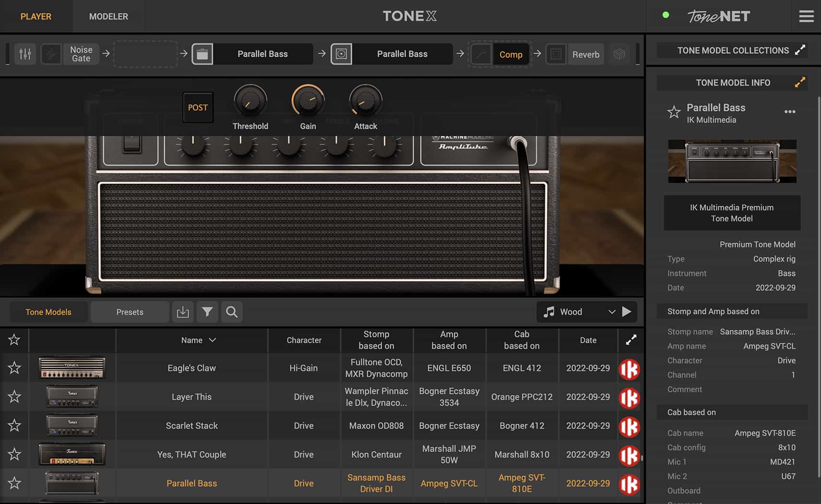Favorite the Yes, THAT Couple tone model
This screenshot has width=821, height=504.
[x=14, y=455]
